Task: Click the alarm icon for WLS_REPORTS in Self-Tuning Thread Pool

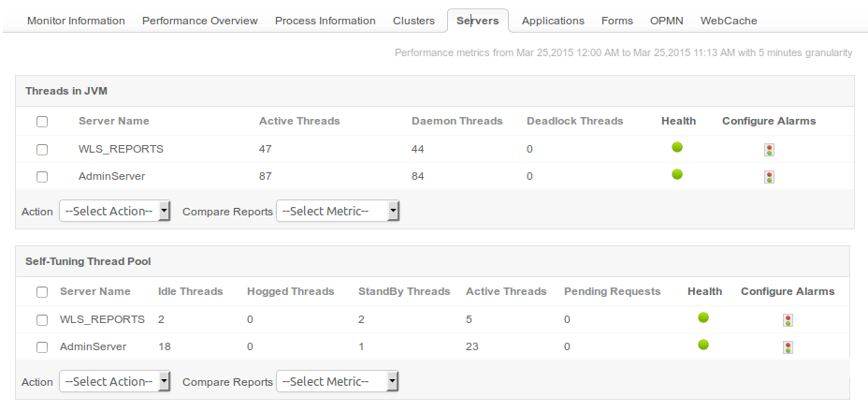Action: pos(788,320)
